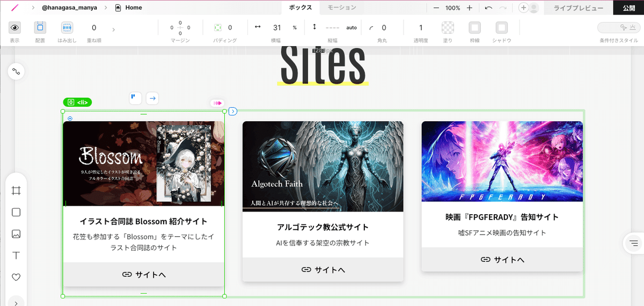Edit the マージン margin values
Viewport: 644px width, 306px height.
(180, 27)
